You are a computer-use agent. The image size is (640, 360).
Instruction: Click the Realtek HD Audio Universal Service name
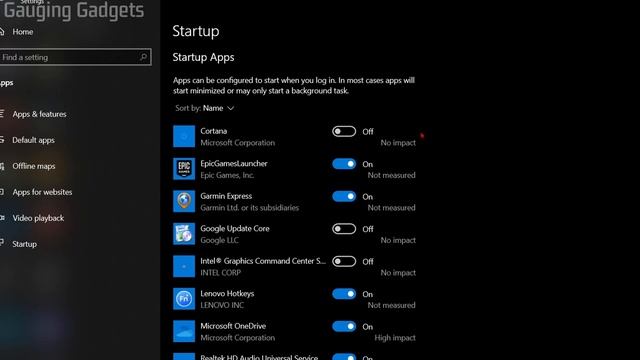pos(259,357)
